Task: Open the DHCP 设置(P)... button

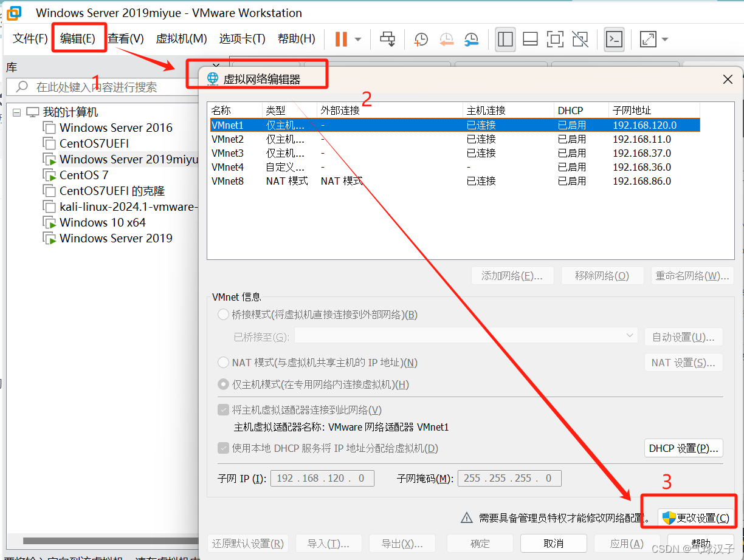Action: click(x=684, y=448)
